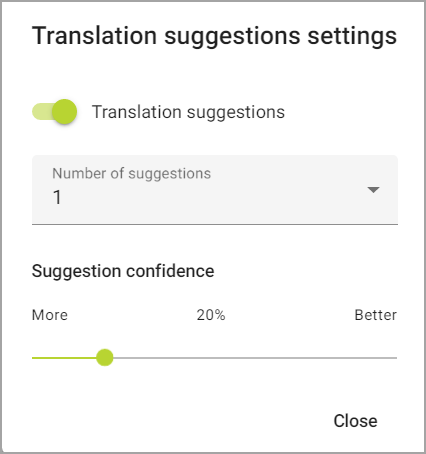Disable the Translation suggestions toggle switch

coord(55,112)
